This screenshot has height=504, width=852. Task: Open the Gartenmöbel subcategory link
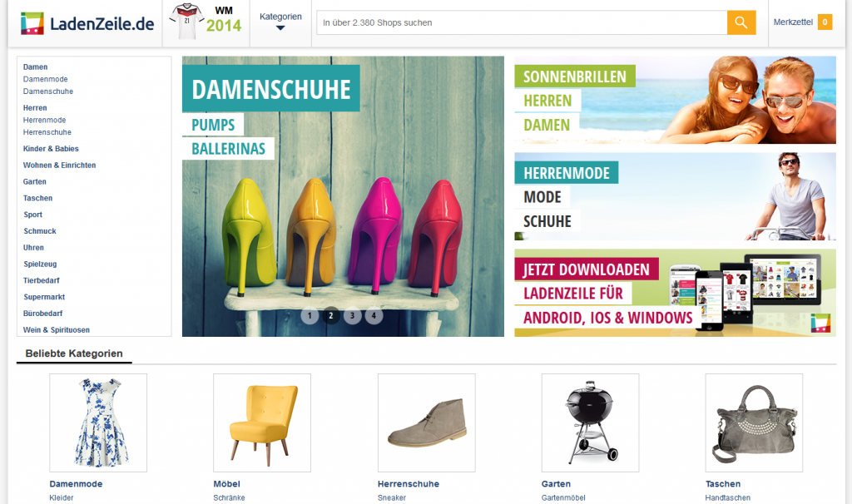(x=563, y=497)
